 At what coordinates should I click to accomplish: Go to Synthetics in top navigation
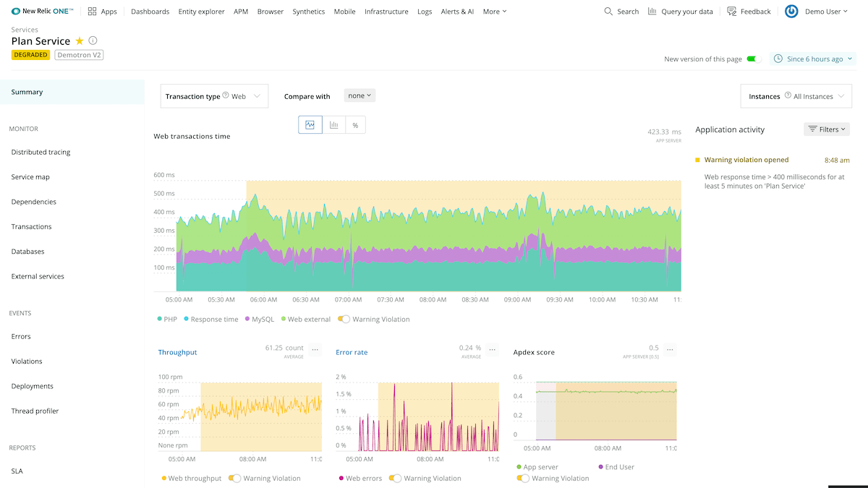click(x=309, y=12)
